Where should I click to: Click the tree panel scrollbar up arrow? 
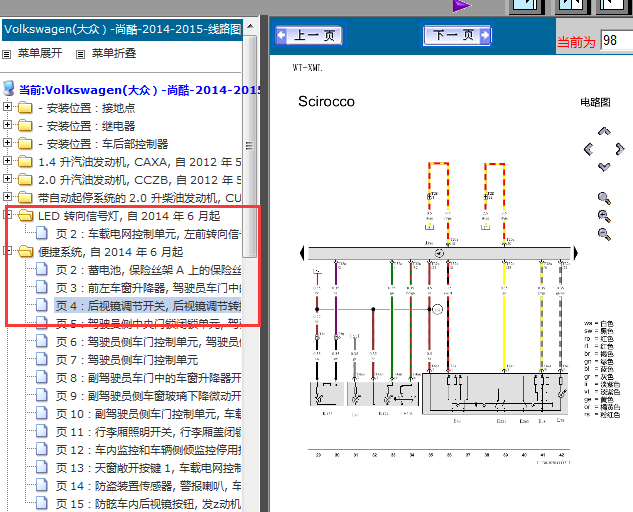tap(250, 26)
